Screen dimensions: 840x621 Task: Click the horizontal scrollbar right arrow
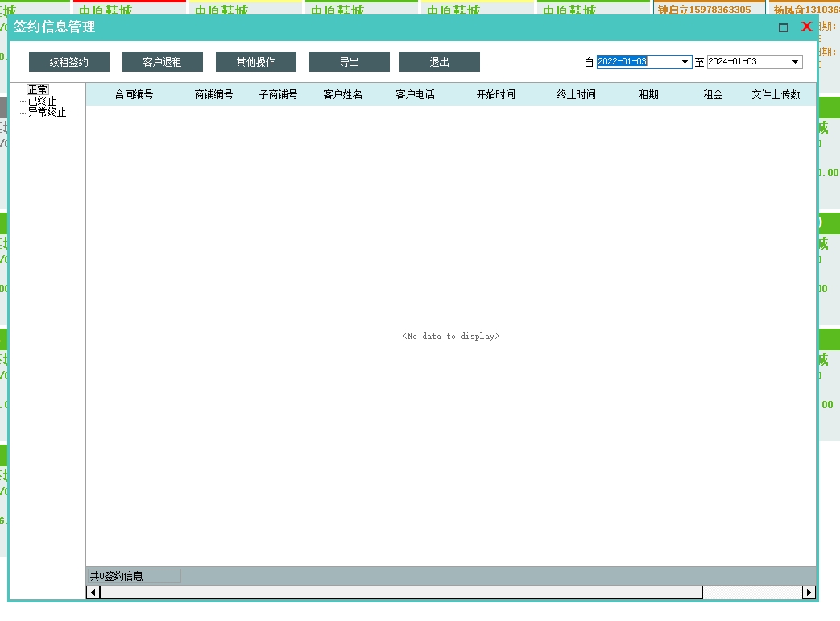click(809, 593)
